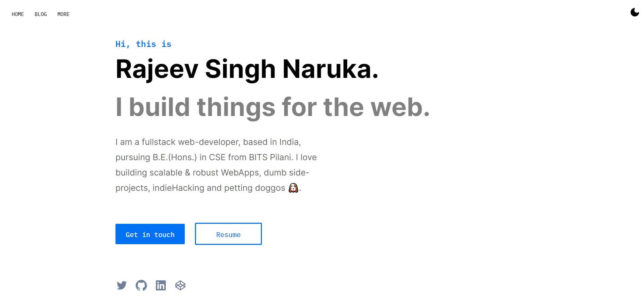Click the Get in touch button
Image resolution: width=644 pixels, height=301 pixels.
click(150, 234)
